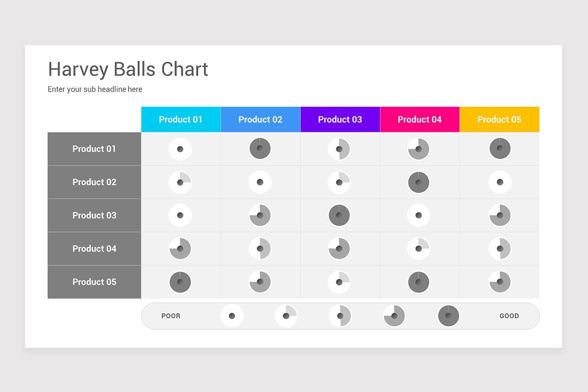Viewport: 588px width, 392px height.
Task: Click the quarter ball in row Product 02, column Product 01
Action: [x=180, y=182]
